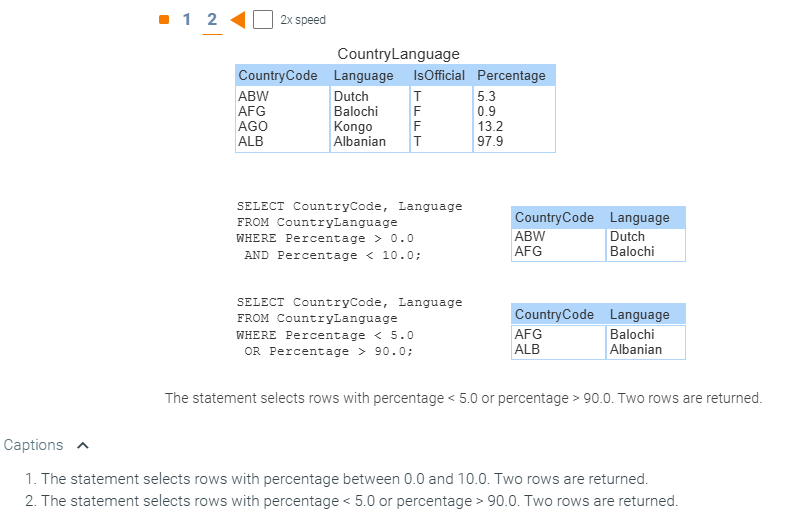
Task: Click the IsOfficial column header
Action: 440,75
